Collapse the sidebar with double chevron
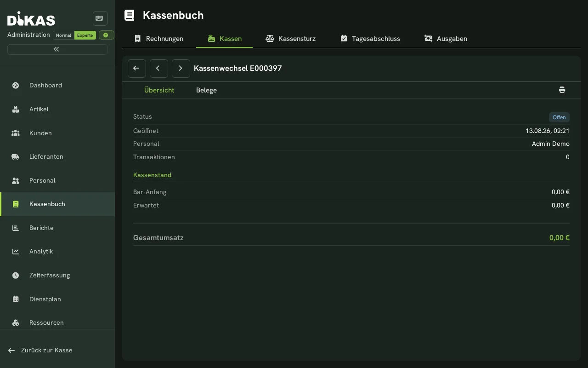Image resolution: width=588 pixels, height=368 pixels. point(57,49)
